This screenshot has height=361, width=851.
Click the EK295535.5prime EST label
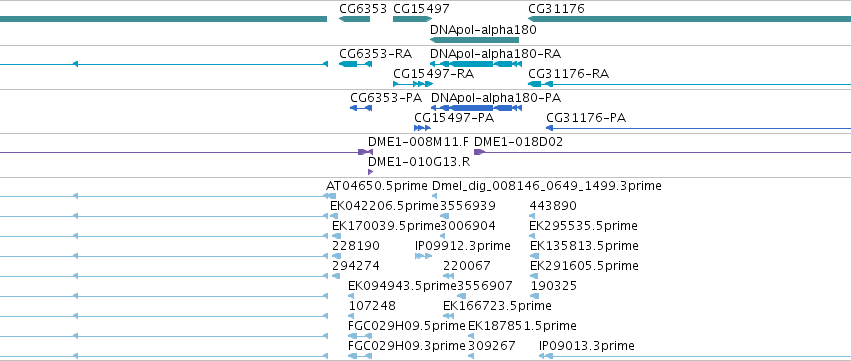pos(583,225)
